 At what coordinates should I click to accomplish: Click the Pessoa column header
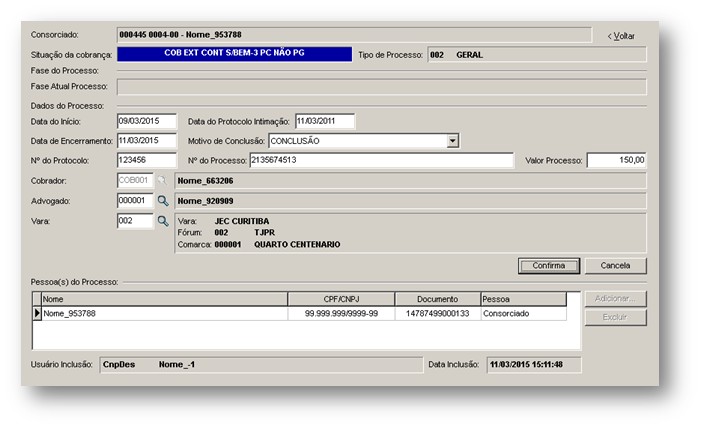[x=524, y=299]
